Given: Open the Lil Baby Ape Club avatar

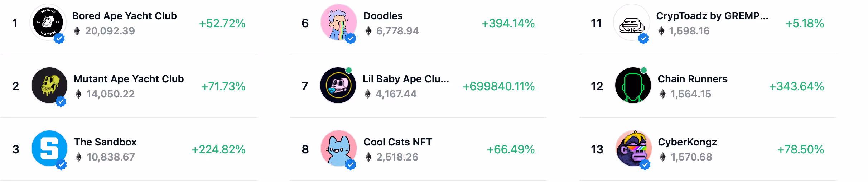Looking at the screenshot, I should click(x=338, y=86).
